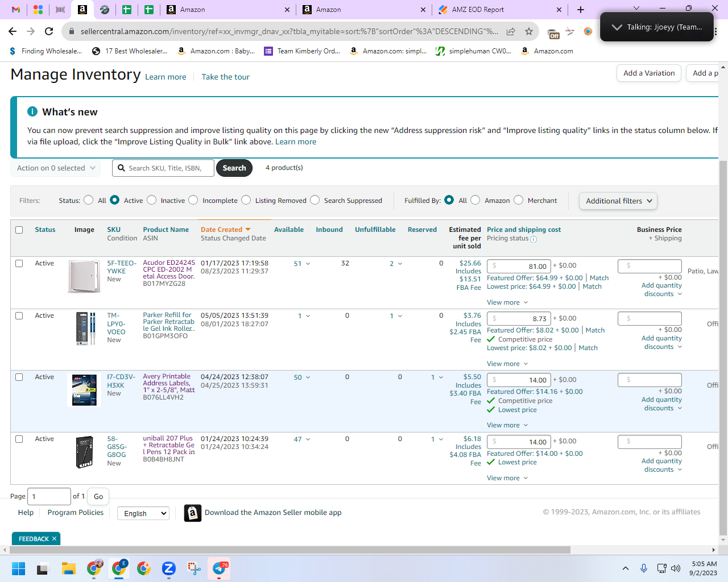Open Windows Start menu
This screenshot has height=582, width=728.
coord(18,568)
